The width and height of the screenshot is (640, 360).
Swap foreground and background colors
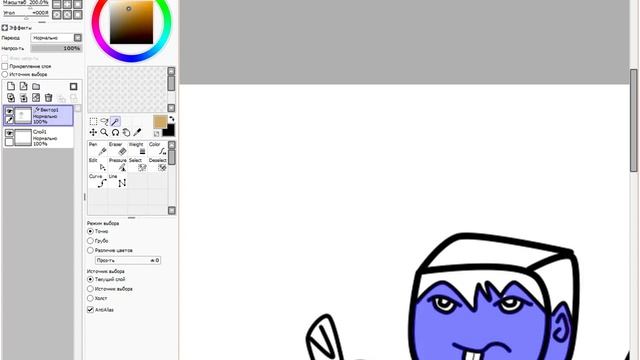coord(171,119)
